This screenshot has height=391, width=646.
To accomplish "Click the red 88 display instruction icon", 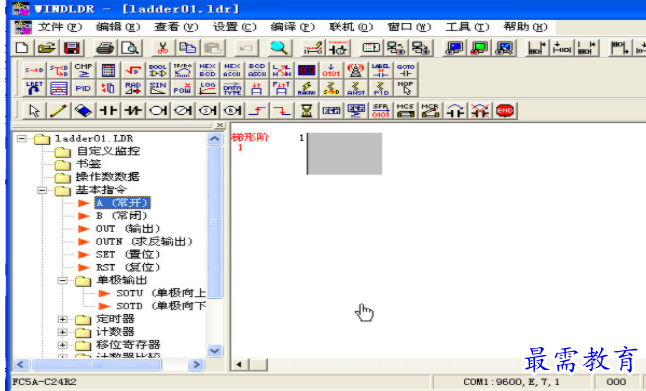I will [x=307, y=70].
